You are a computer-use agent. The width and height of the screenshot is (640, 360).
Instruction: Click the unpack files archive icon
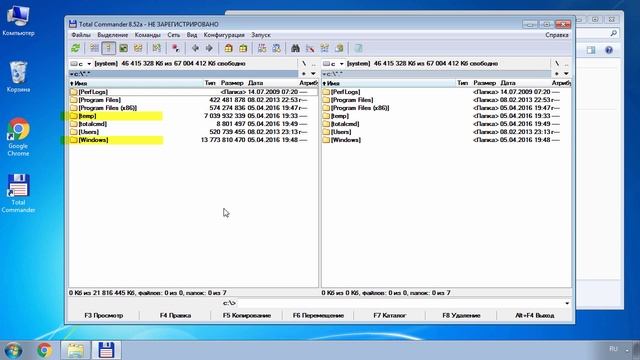pos(243,48)
